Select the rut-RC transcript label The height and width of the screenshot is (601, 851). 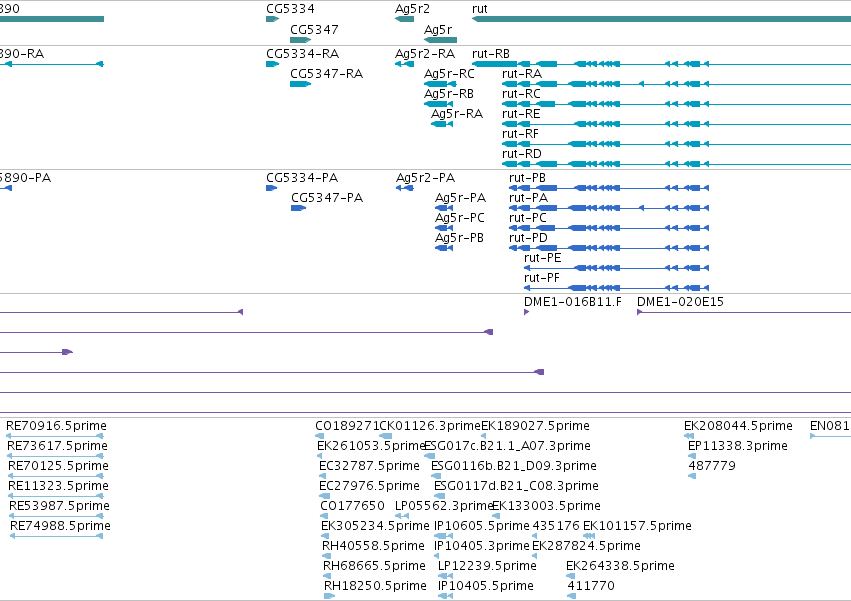click(x=521, y=94)
